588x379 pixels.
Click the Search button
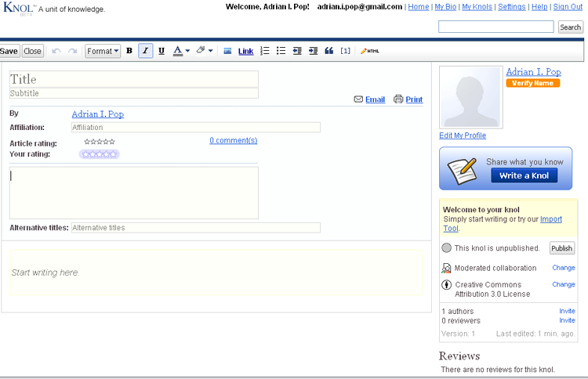coord(571,27)
